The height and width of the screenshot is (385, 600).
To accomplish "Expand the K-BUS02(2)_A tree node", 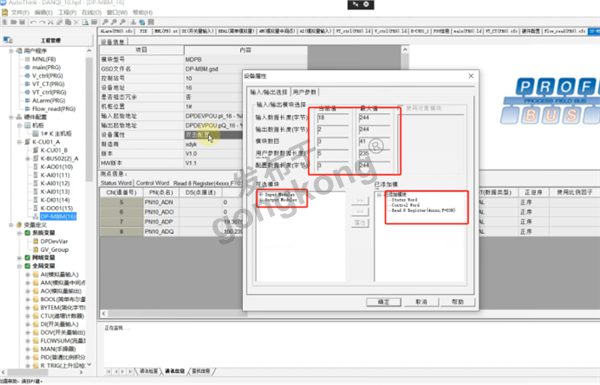I will 28,158.
